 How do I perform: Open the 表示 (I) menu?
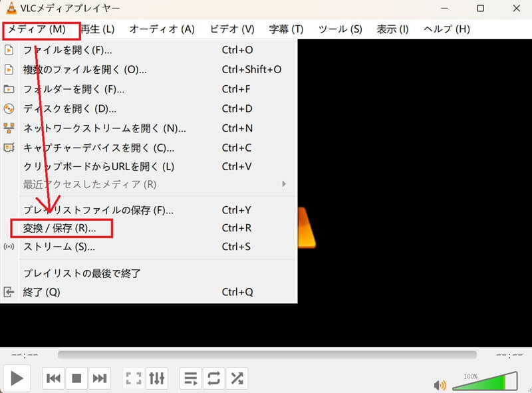pyautogui.click(x=392, y=29)
